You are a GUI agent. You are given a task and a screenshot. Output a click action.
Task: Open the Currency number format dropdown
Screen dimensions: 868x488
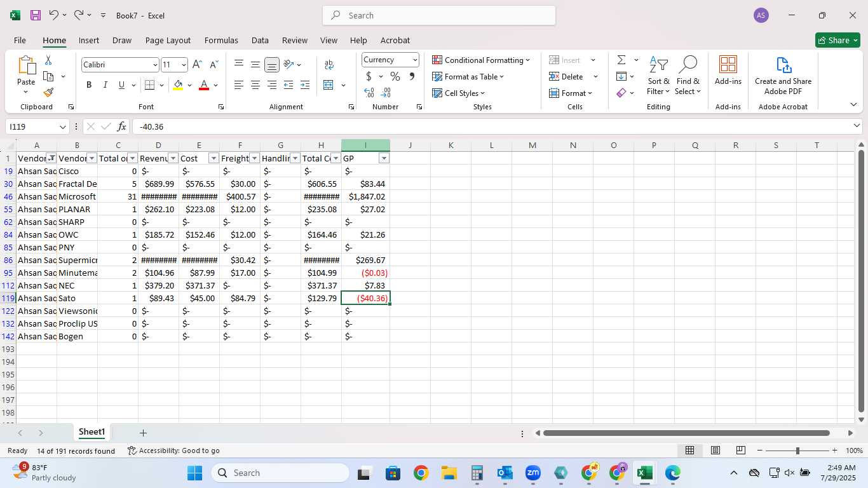(x=415, y=60)
